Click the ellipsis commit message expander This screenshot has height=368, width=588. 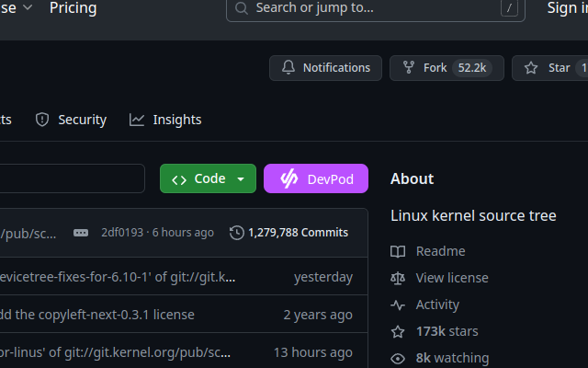(x=81, y=233)
